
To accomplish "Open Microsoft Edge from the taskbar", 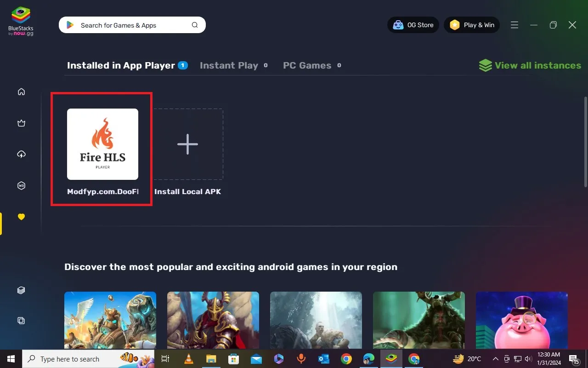I will 369,359.
